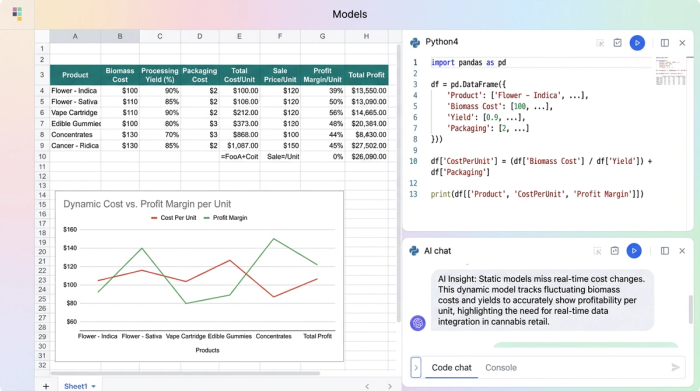Close the AI chat panel
Screen dimensions: 700x391
tap(682, 251)
